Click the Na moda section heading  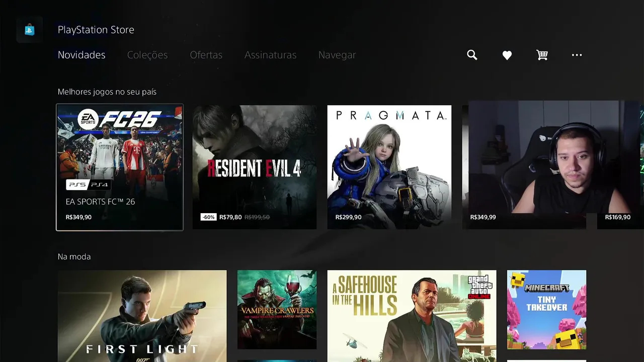coord(74,257)
